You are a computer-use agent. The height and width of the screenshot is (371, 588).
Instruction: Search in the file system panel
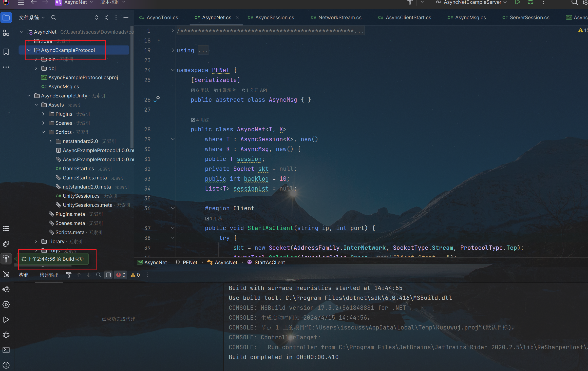[x=53, y=17]
